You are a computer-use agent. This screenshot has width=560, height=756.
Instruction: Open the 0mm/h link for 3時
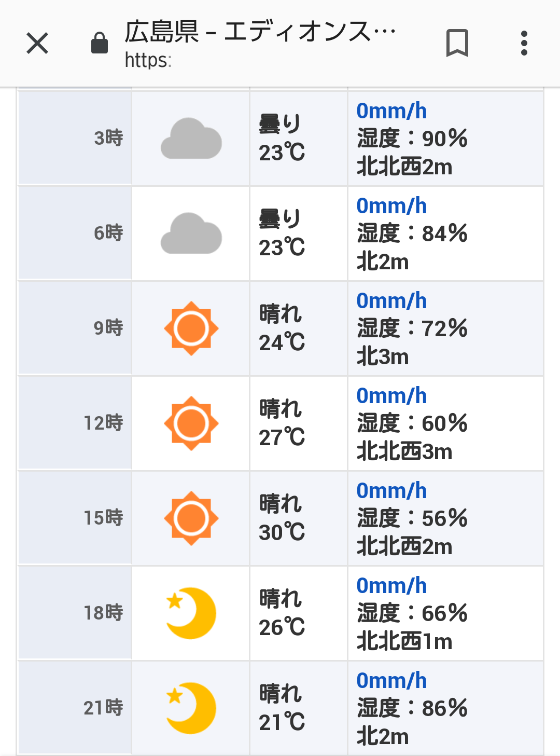[x=391, y=111]
